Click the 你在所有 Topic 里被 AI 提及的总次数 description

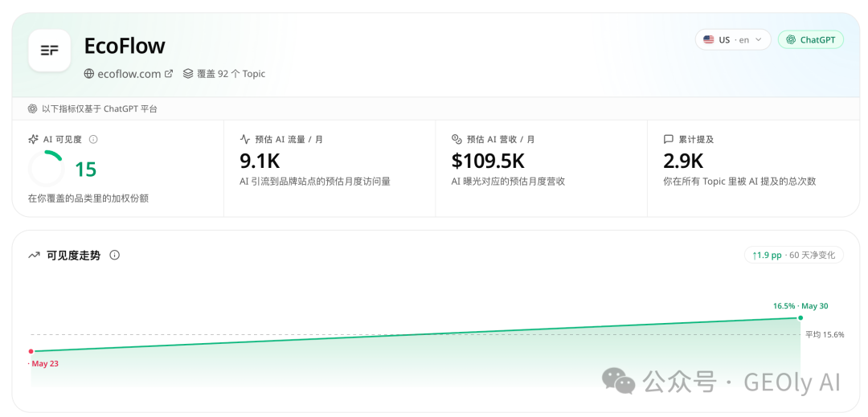[x=739, y=181]
